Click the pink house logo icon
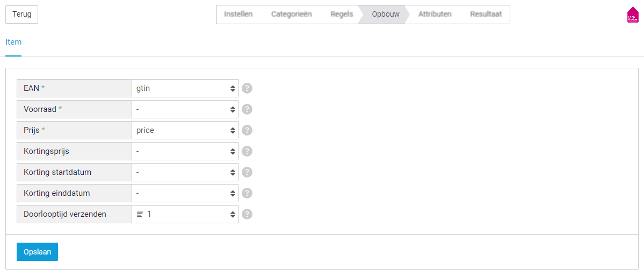This screenshot has height=276, width=644. pos(633,15)
